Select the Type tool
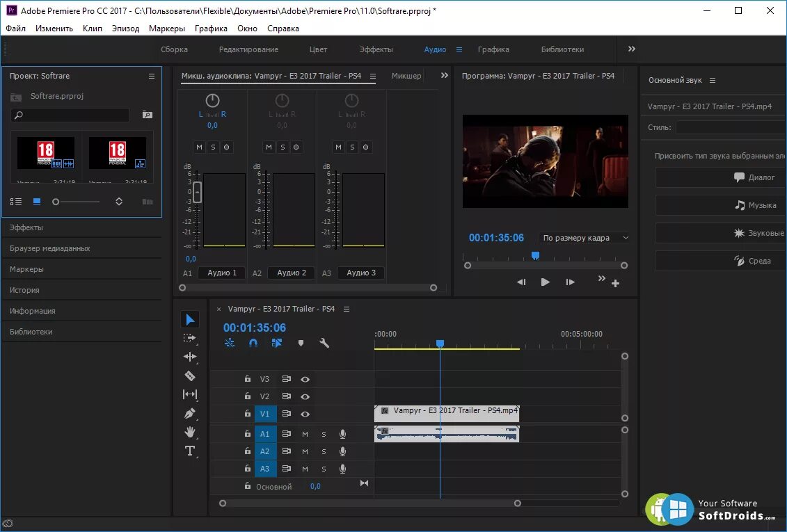This screenshot has width=787, height=532. coord(189,451)
